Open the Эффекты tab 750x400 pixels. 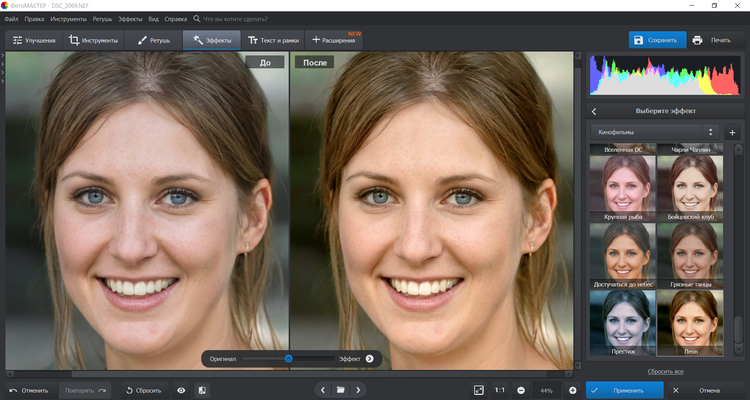211,40
